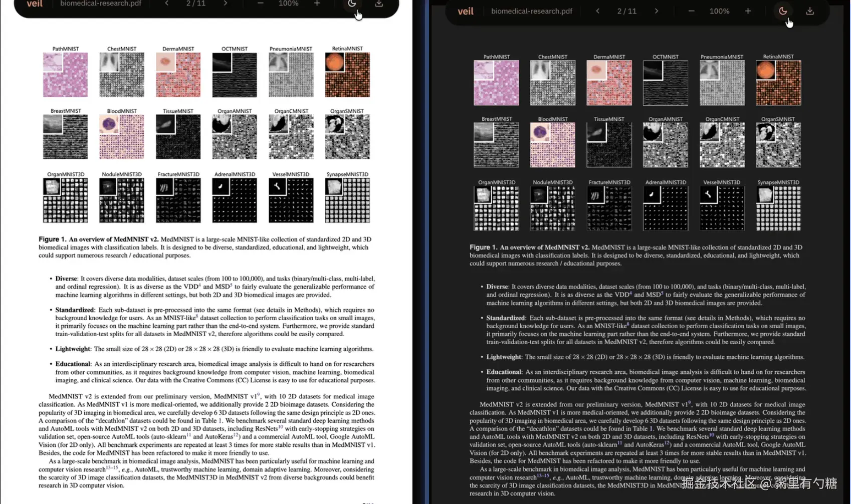Click PathMNIST image in right dark page
This screenshot has width=851, height=504.
[496, 83]
